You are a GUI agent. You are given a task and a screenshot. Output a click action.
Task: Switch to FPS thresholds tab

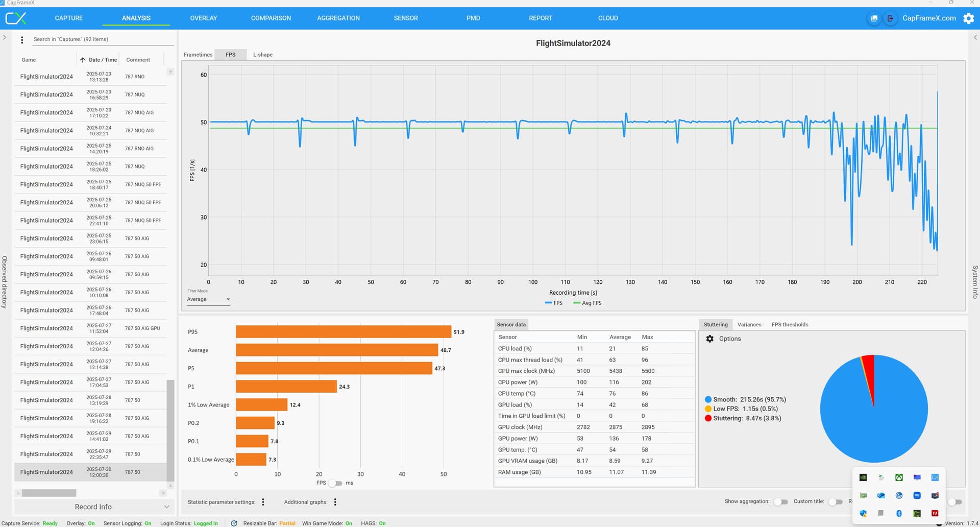[x=790, y=325]
